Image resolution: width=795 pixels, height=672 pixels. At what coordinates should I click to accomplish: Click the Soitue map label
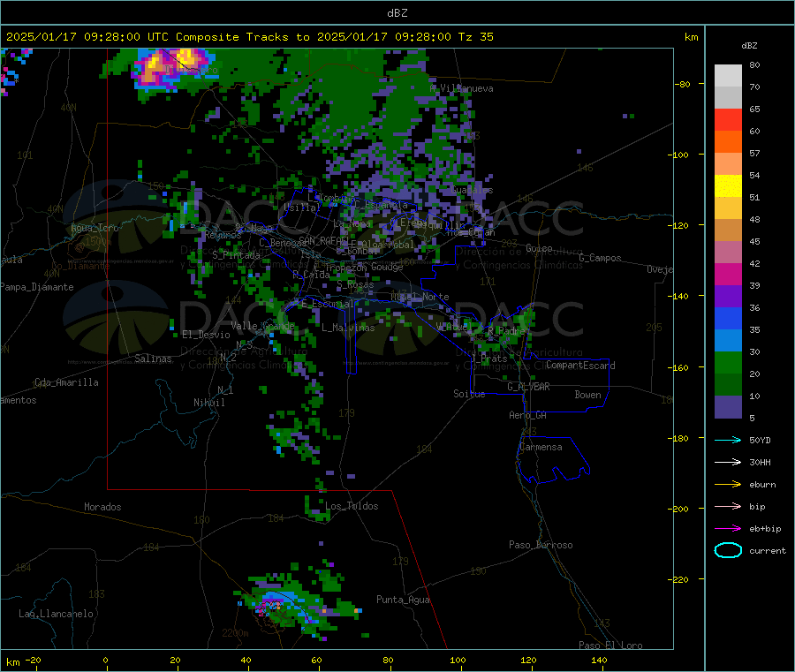click(x=469, y=394)
